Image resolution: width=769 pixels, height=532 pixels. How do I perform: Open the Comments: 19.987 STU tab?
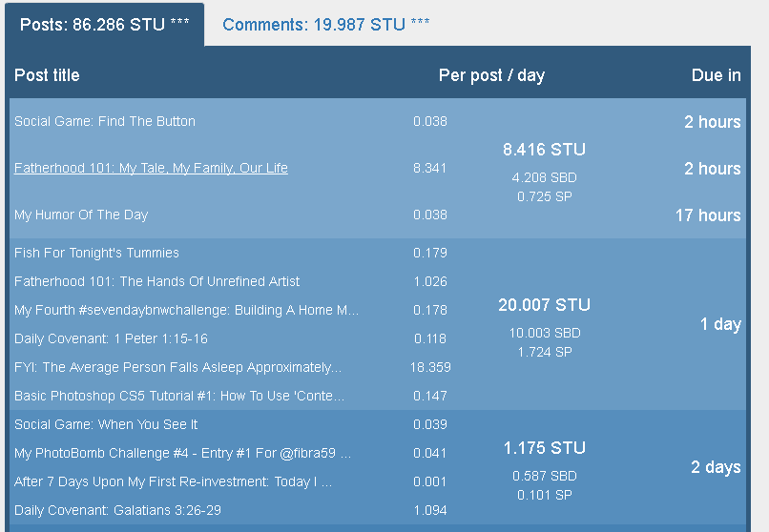point(325,25)
